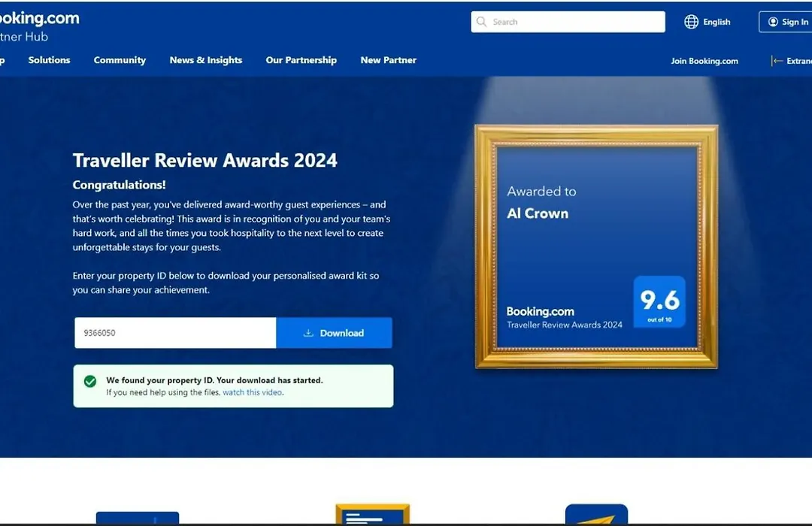The width and height of the screenshot is (812, 526).
Task: Click the Join Booking.com link
Action: 704,61
